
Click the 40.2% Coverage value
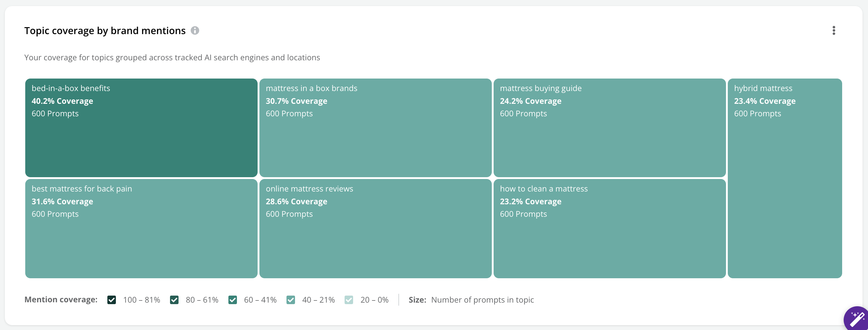(x=62, y=101)
